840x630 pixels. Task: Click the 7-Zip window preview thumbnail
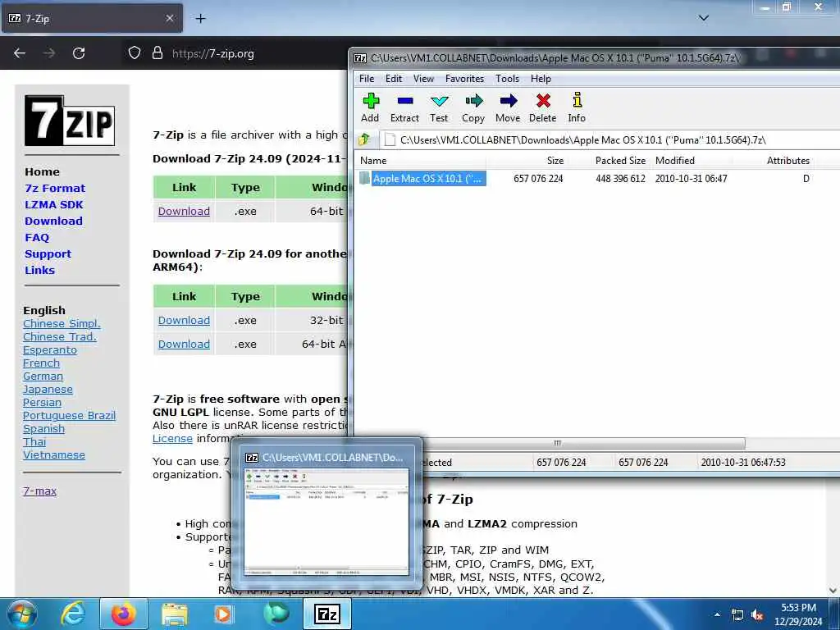click(326, 521)
